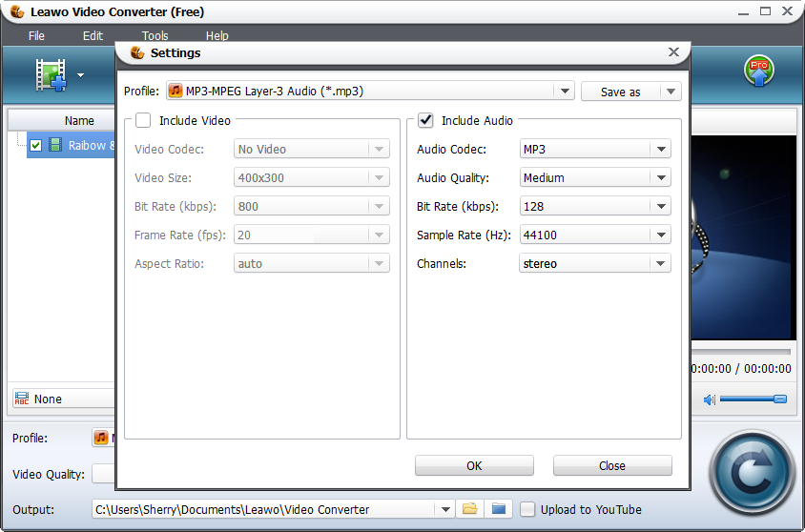Click the disabled video Bit Rate 800 box
The width and height of the screenshot is (805, 532).
click(312, 207)
